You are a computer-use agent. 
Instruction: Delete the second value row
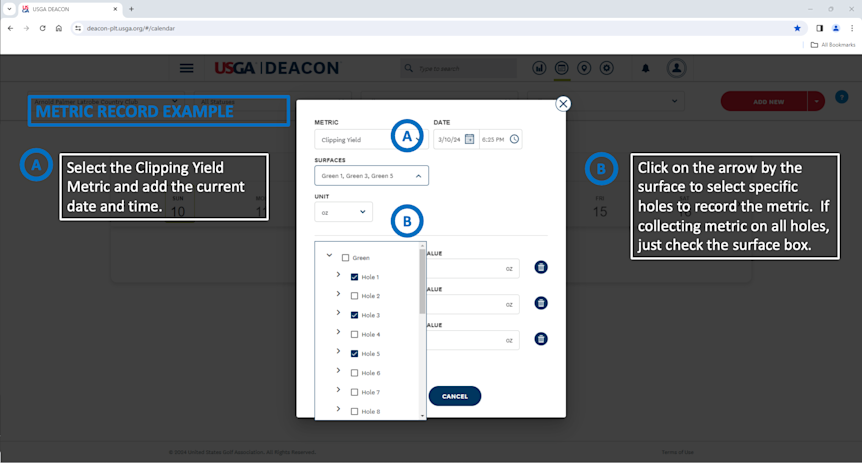point(541,303)
